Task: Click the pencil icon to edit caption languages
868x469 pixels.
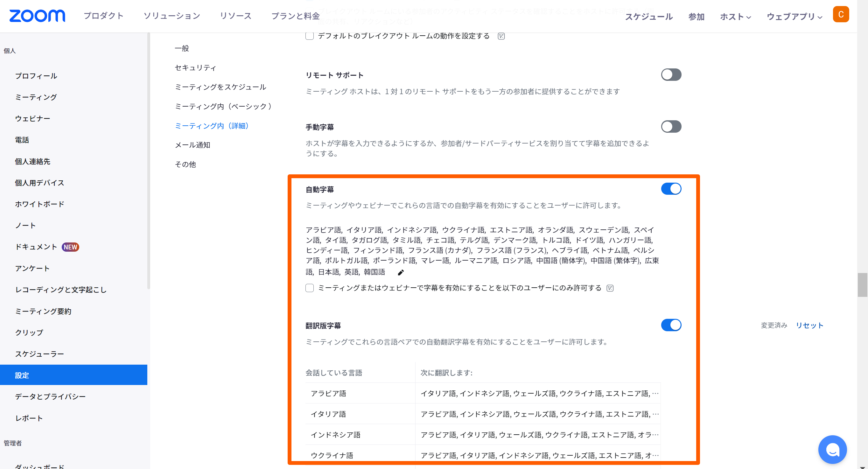Action: coord(401,273)
